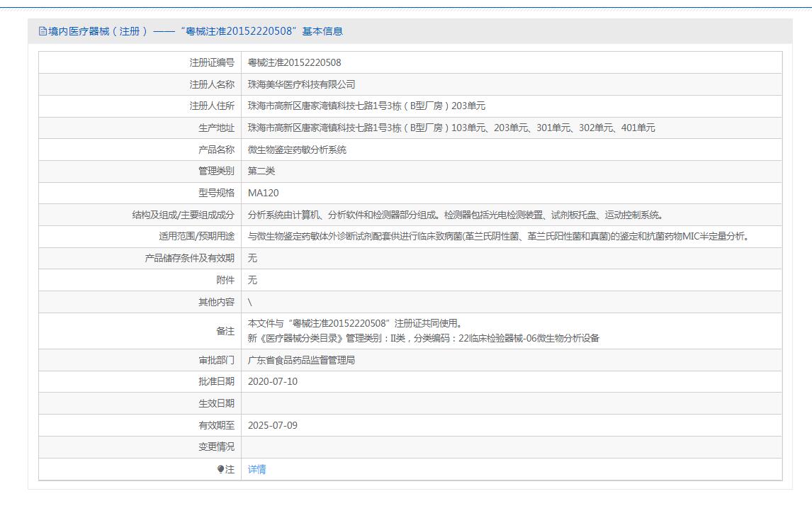The width and height of the screenshot is (812, 506).
Task: Click the 附件 row label
Action: [225, 281]
